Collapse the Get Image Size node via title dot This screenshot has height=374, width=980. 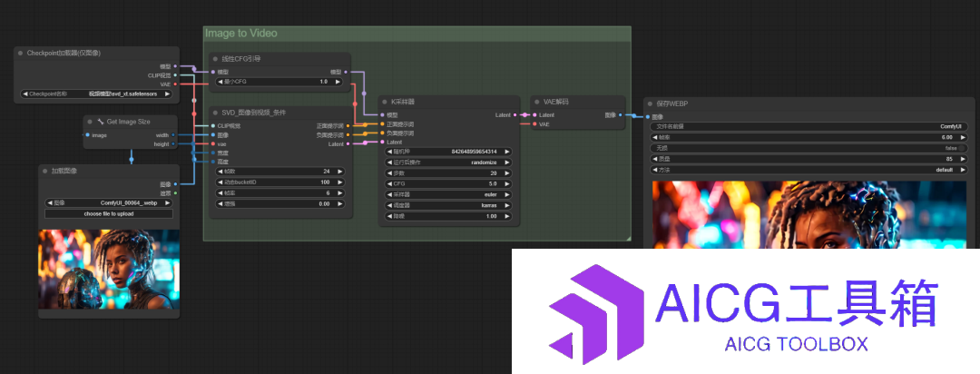(x=91, y=122)
